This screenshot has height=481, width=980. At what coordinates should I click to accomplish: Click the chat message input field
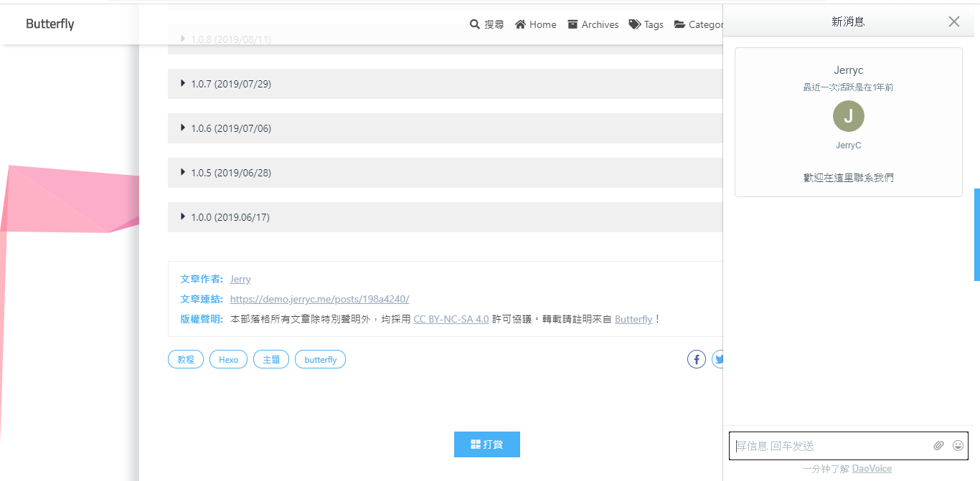click(x=832, y=446)
